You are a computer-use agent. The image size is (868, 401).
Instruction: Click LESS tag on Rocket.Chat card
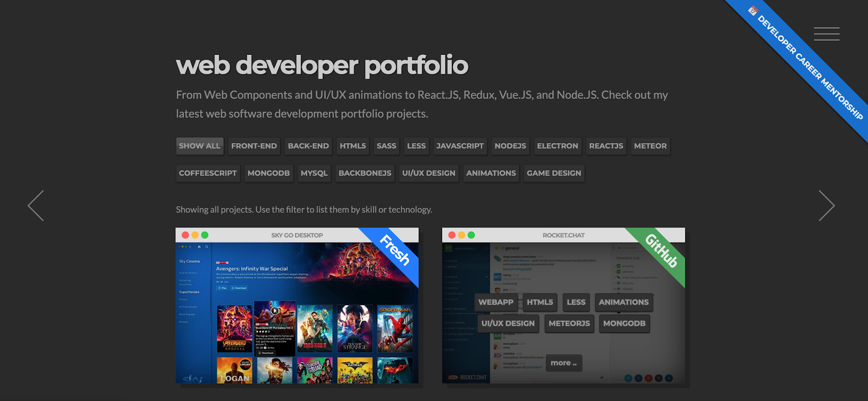click(576, 302)
